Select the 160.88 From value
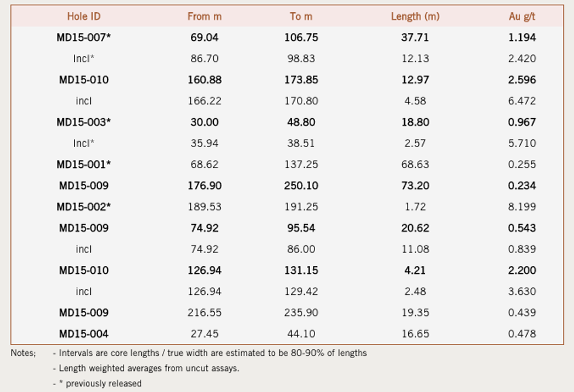574x392 pixels. coord(204,80)
